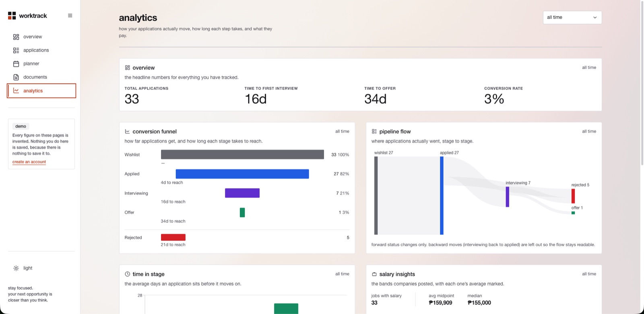Click the gray Wishlist funnel bar
The image size is (644, 314).
242,154
